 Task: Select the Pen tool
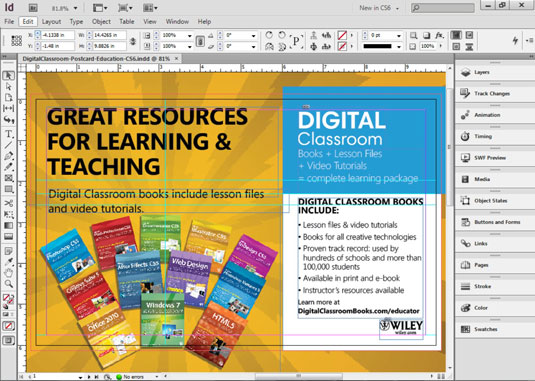[9, 156]
